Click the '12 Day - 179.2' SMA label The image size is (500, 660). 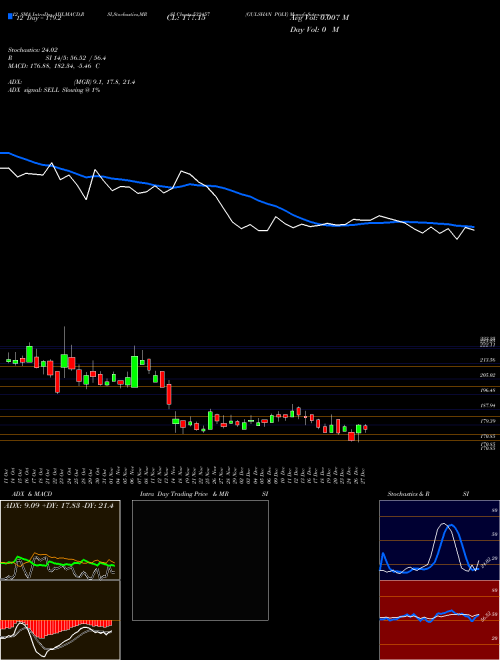tap(38, 18)
